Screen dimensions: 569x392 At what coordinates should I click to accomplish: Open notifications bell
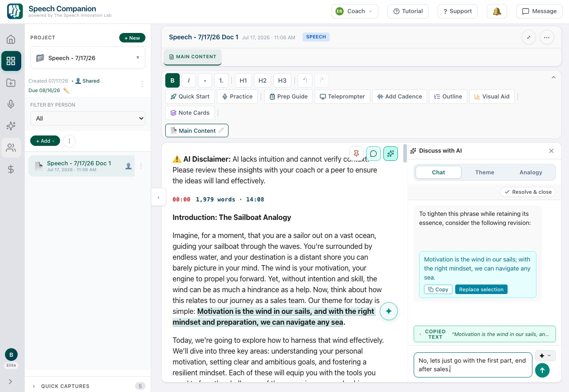[497, 11]
